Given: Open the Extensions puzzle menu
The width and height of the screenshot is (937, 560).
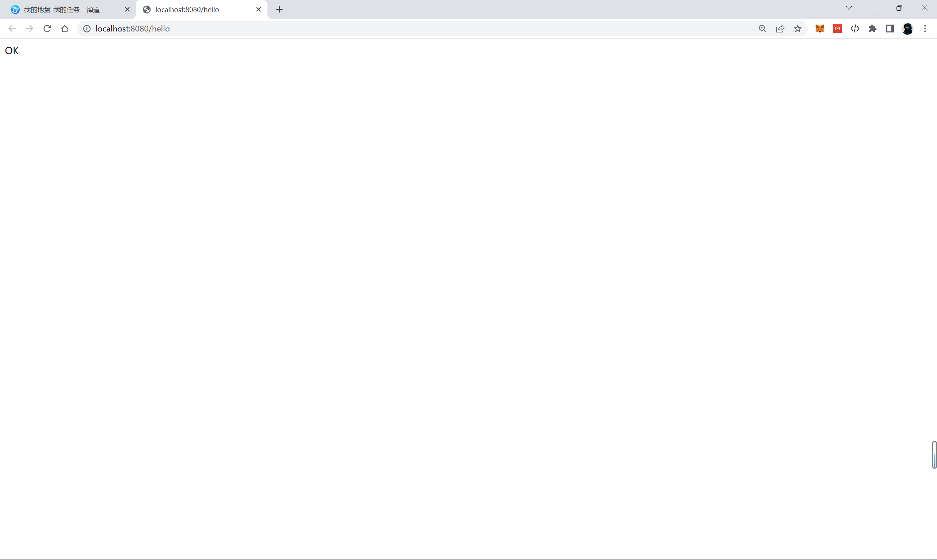Looking at the screenshot, I should point(873,29).
